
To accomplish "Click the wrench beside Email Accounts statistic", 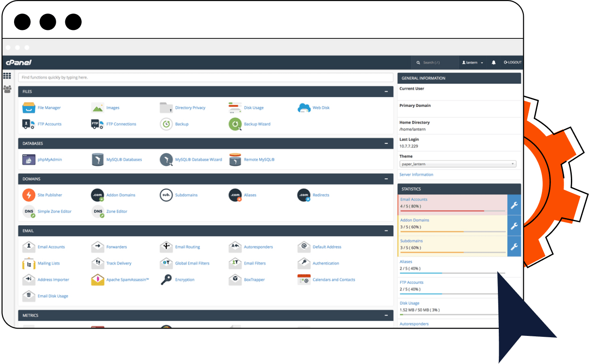I will [x=514, y=205].
